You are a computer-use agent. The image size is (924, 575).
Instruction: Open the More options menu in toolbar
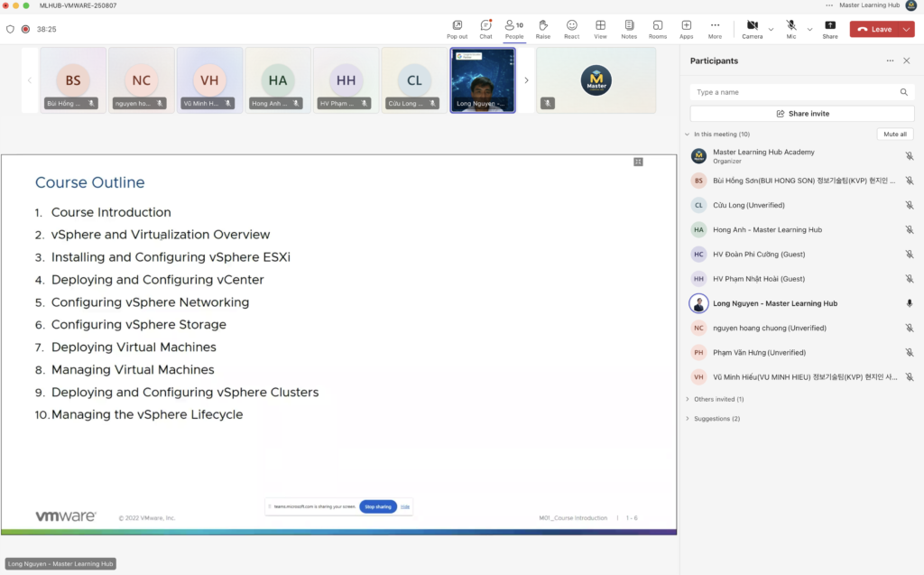tap(715, 29)
